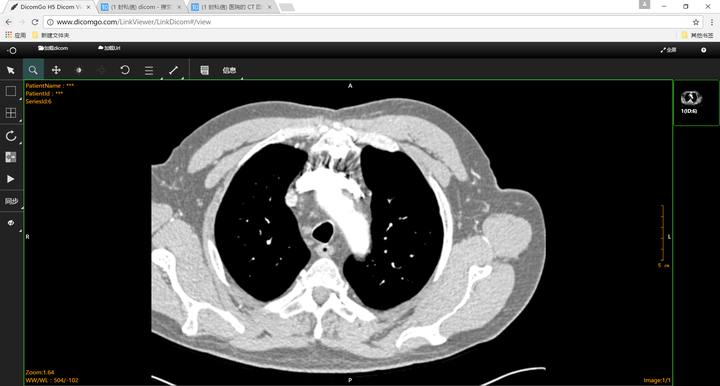
Task: Choose the grid viewport layout icon
Action: click(x=11, y=113)
